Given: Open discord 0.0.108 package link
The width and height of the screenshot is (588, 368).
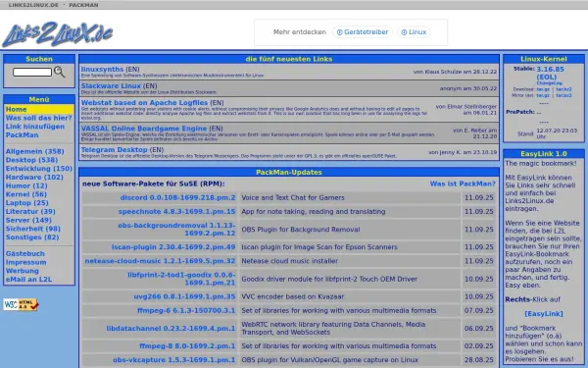Looking at the screenshot, I should pyautogui.click(x=177, y=197).
